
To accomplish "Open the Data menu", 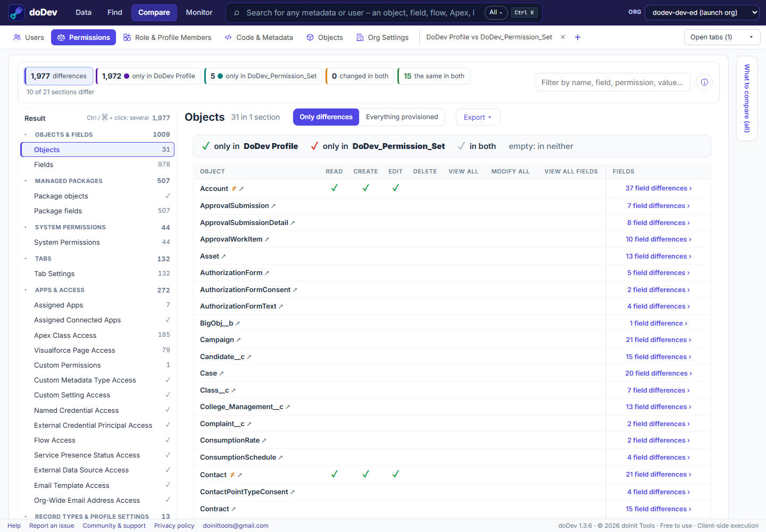I will tap(84, 12).
